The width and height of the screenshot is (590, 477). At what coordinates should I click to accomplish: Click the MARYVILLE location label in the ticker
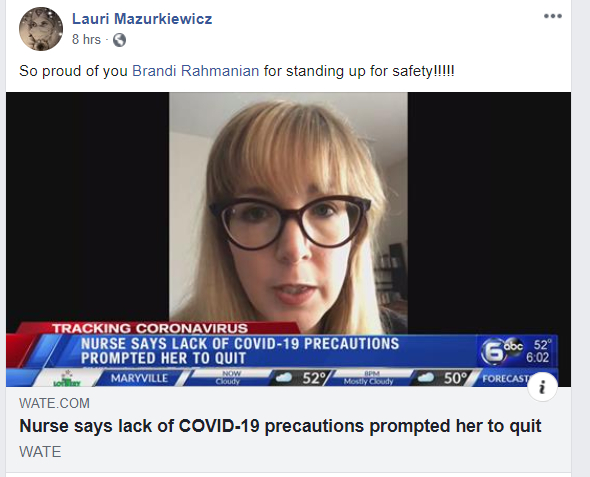pos(139,378)
